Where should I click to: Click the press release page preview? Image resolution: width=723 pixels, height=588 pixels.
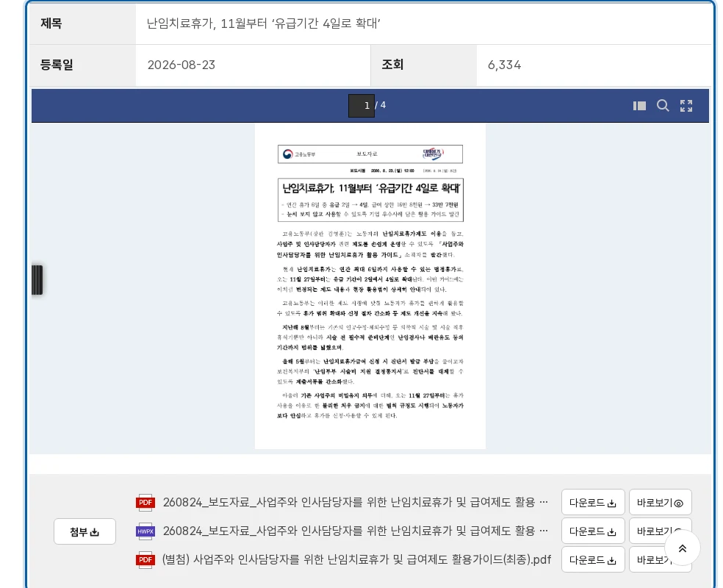(x=370, y=287)
